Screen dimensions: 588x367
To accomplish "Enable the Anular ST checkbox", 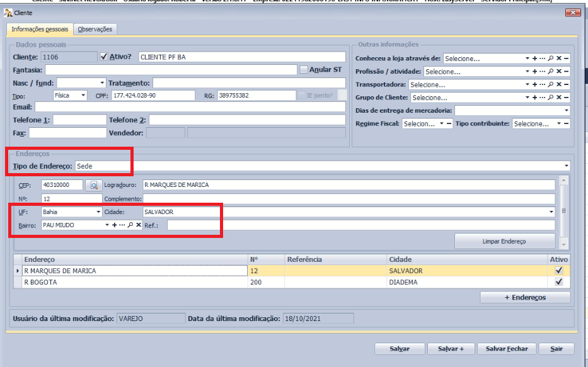I will tap(303, 70).
